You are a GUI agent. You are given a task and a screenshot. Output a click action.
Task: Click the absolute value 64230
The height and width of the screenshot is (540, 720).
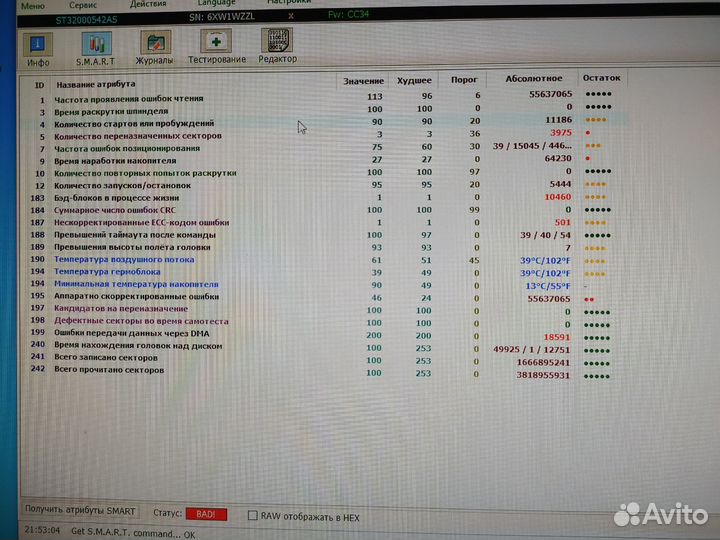click(x=557, y=158)
